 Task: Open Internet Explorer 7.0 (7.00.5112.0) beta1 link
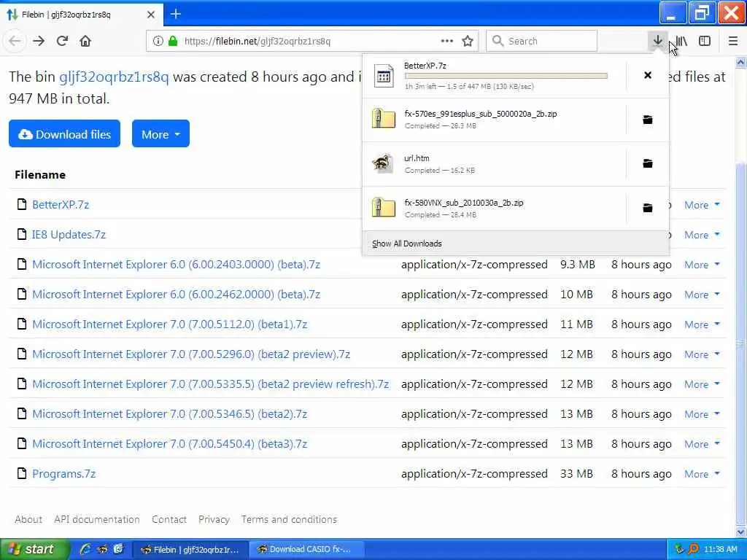169,324
